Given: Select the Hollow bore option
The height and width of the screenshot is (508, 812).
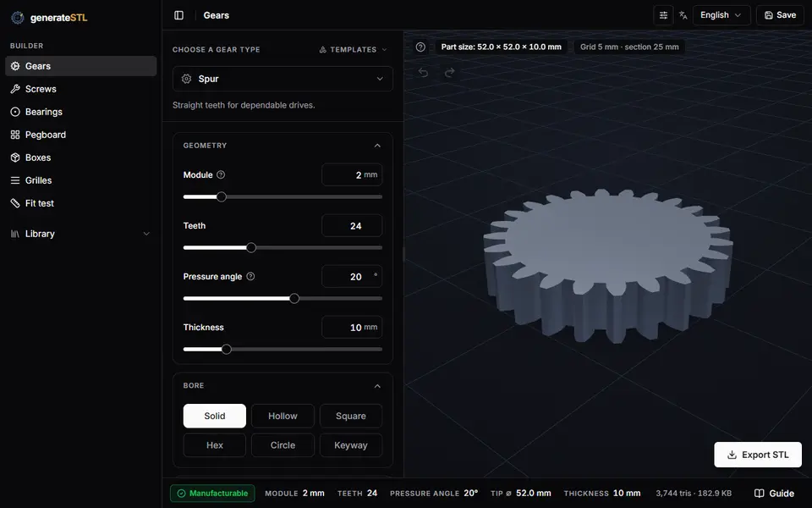Looking at the screenshot, I should pyautogui.click(x=283, y=416).
